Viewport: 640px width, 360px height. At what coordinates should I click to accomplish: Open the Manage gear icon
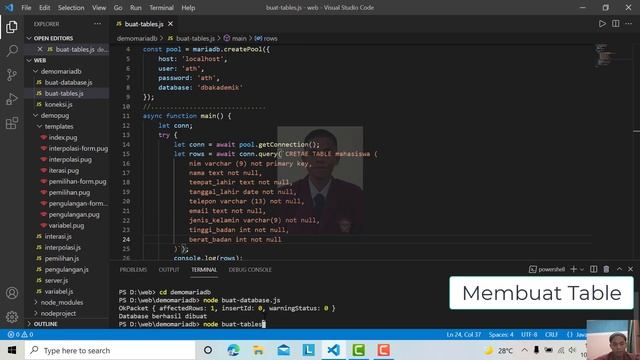(12, 316)
